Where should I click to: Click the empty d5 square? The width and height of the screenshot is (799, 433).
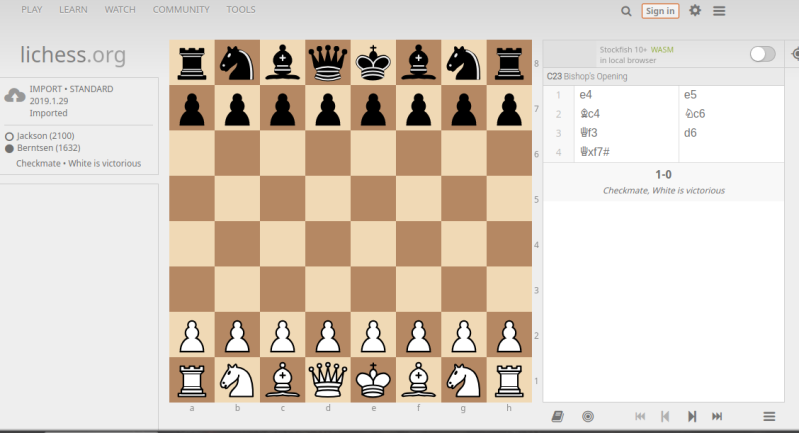[328, 199]
